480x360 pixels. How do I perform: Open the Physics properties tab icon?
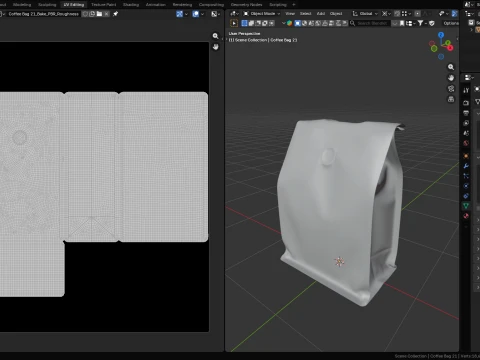[466, 186]
